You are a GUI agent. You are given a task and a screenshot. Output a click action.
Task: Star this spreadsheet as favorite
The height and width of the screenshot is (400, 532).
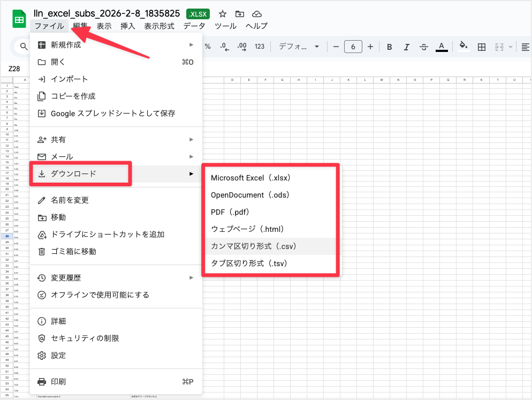(222, 14)
